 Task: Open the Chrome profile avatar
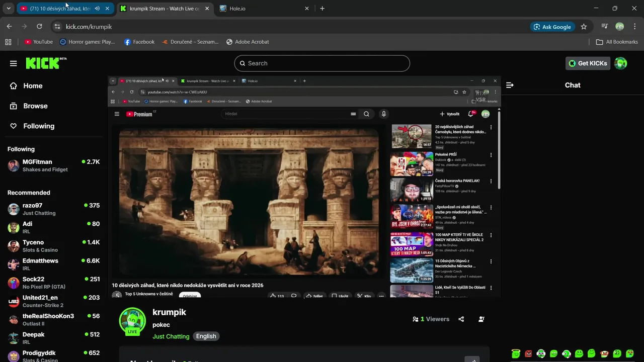coord(620,27)
